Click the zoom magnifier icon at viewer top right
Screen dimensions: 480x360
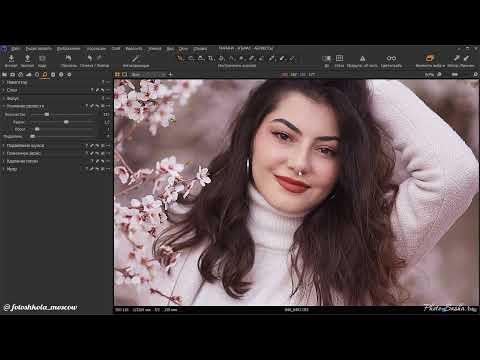475,75
